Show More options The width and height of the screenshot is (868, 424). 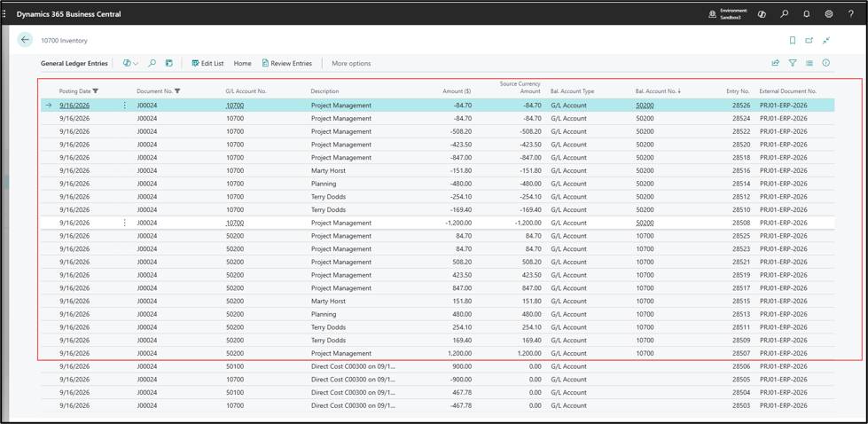351,64
